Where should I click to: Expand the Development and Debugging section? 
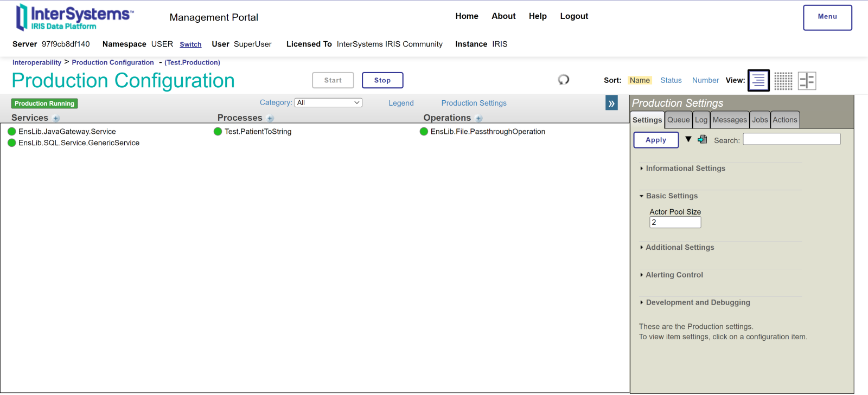(698, 302)
